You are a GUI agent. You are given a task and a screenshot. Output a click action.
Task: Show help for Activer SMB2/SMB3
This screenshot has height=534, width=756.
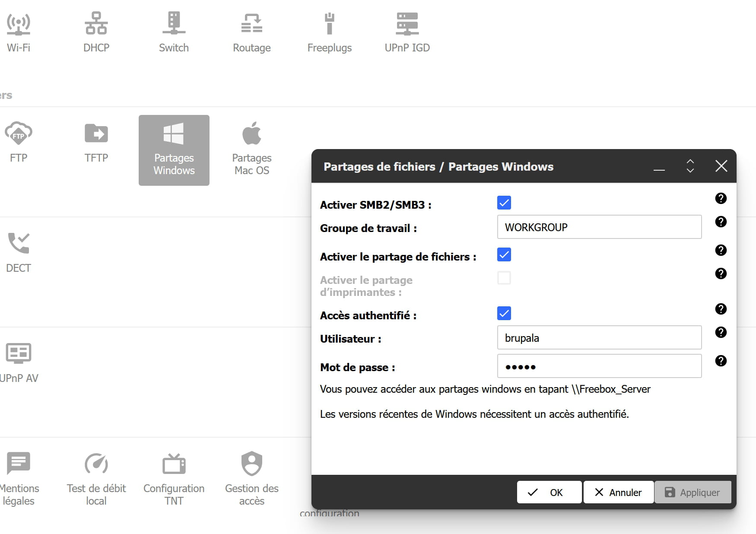(721, 198)
